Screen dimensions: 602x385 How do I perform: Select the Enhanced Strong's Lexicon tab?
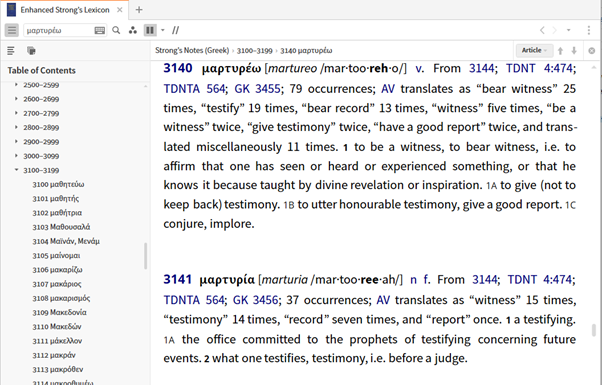(65, 10)
